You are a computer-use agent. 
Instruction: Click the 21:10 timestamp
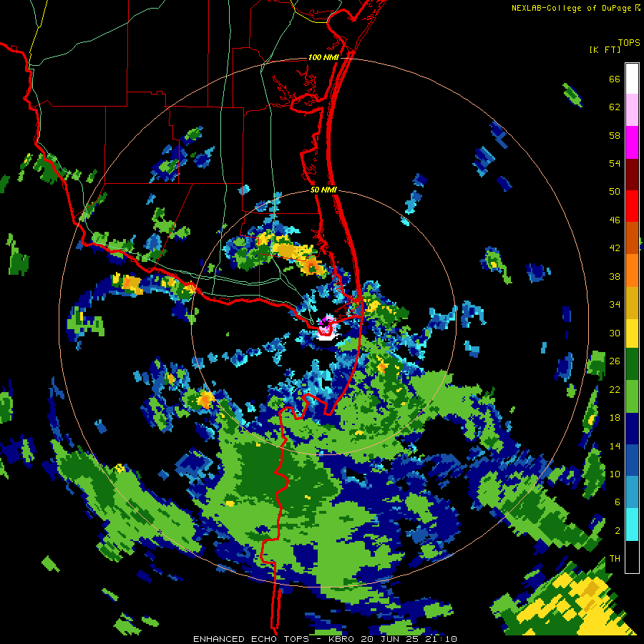point(441,639)
